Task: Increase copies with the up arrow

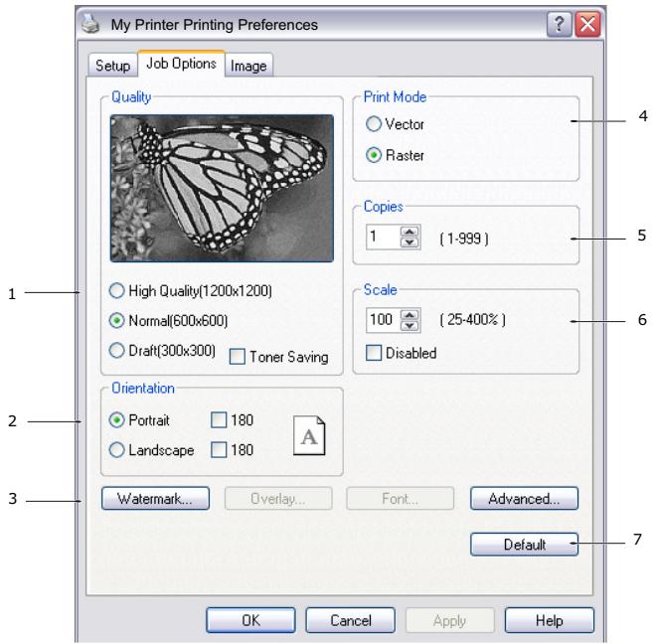Action: pos(409,232)
